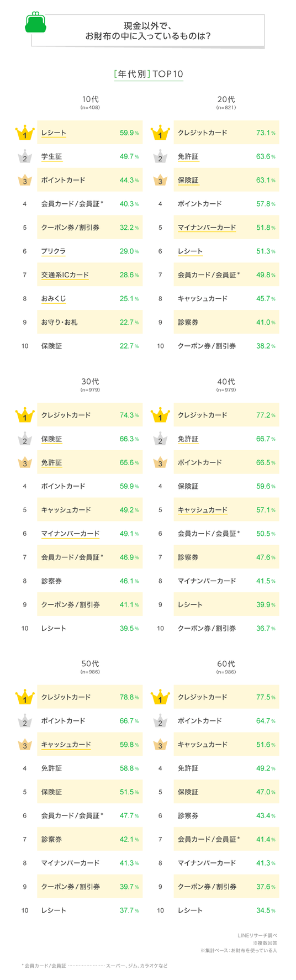Click the title banner about お財布

148,31
